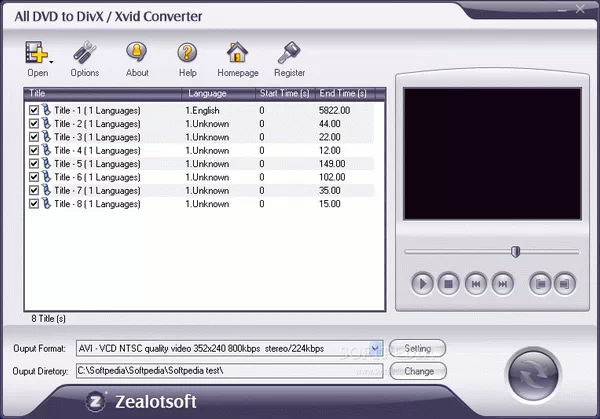Click the Open DVD toolbar icon
This screenshot has width=600, height=419.
pyautogui.click(x=36, y=52)
